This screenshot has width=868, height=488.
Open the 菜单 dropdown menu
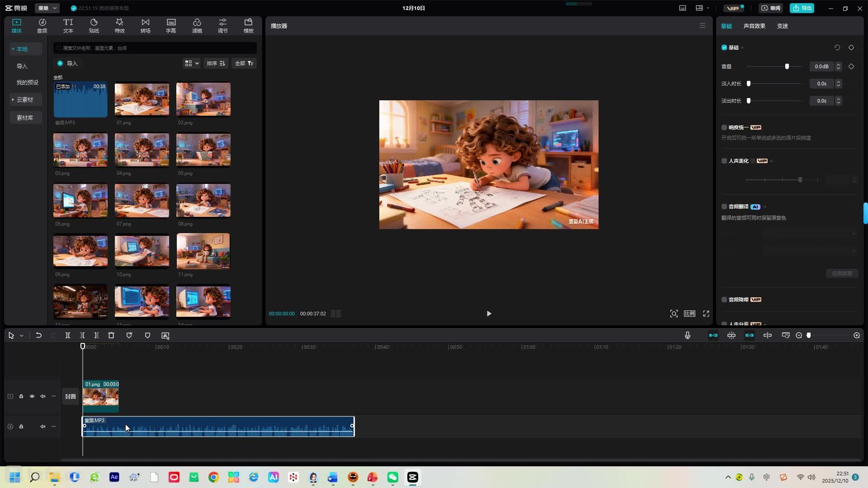point(47,8)
